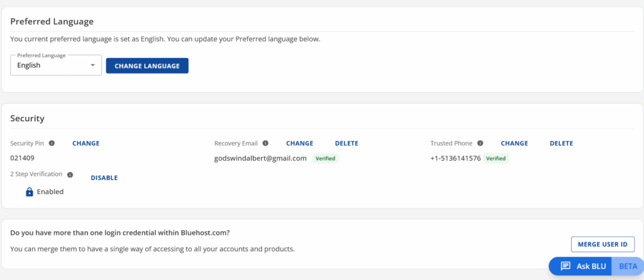Change the Security Pin
644x280 pixels.
point(86,144)
